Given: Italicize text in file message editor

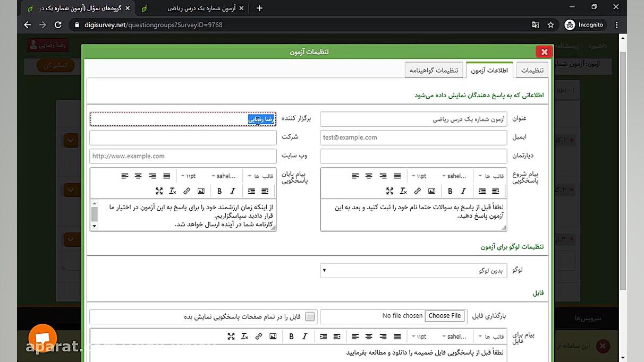Looking at the screenshot, I should (x=304, y=337).
